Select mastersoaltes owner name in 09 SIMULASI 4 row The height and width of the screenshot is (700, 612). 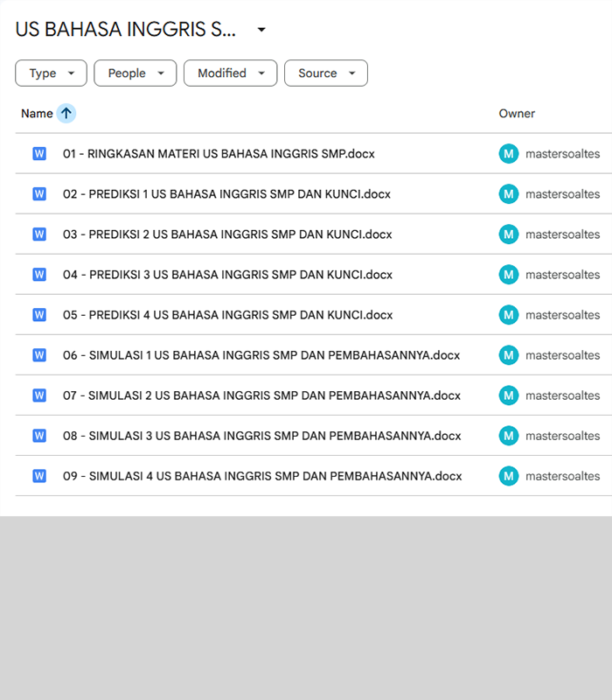tap(562, 476)
